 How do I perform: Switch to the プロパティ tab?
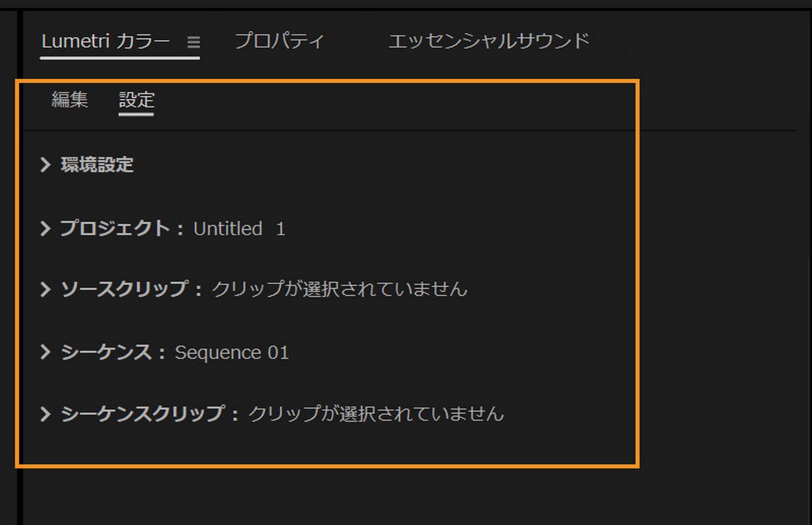(x=279, y=40)
